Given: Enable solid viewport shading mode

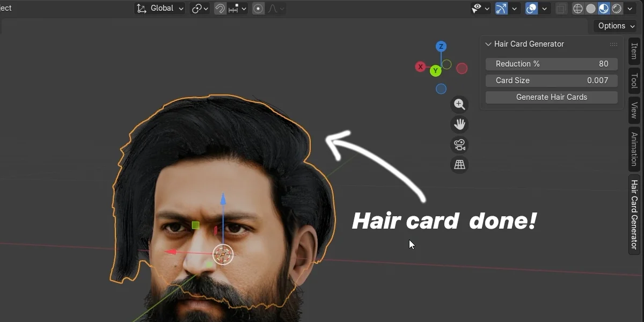Looking at the screenshot, I should click(591, 8).
